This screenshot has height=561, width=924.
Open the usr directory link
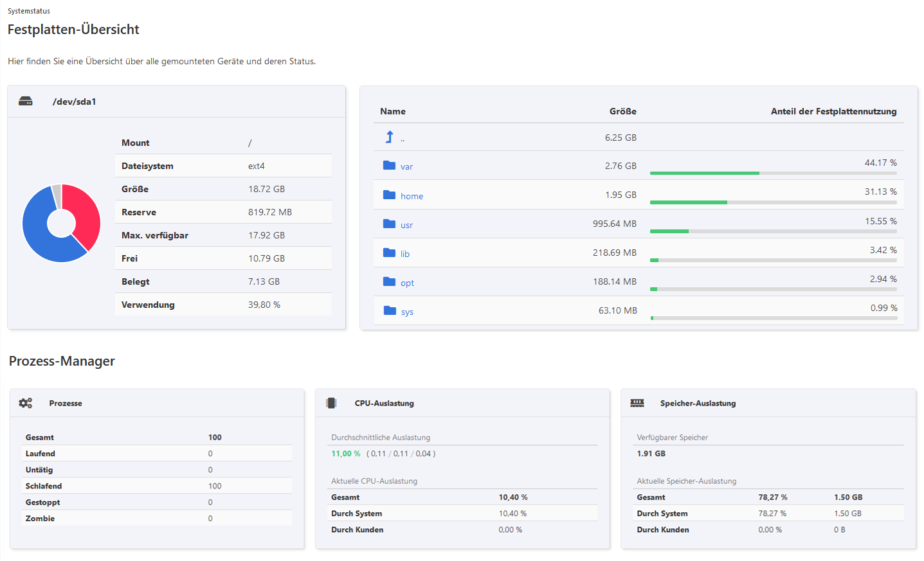pos(405,224)
